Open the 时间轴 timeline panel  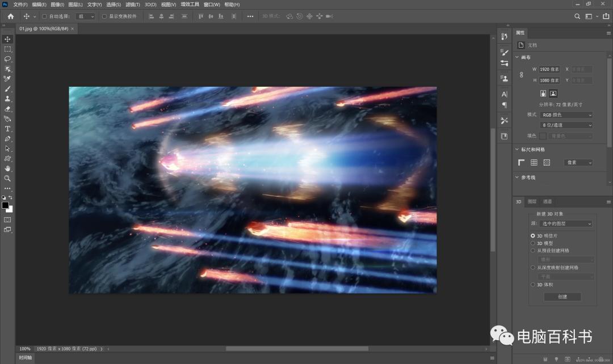(x=26, y=358)
